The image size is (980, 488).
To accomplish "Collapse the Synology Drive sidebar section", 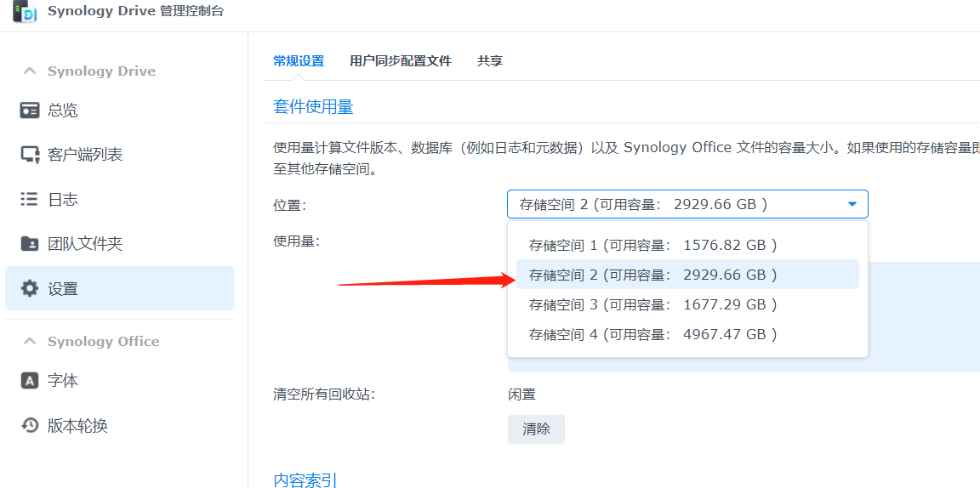I will [x=30, y=71].
